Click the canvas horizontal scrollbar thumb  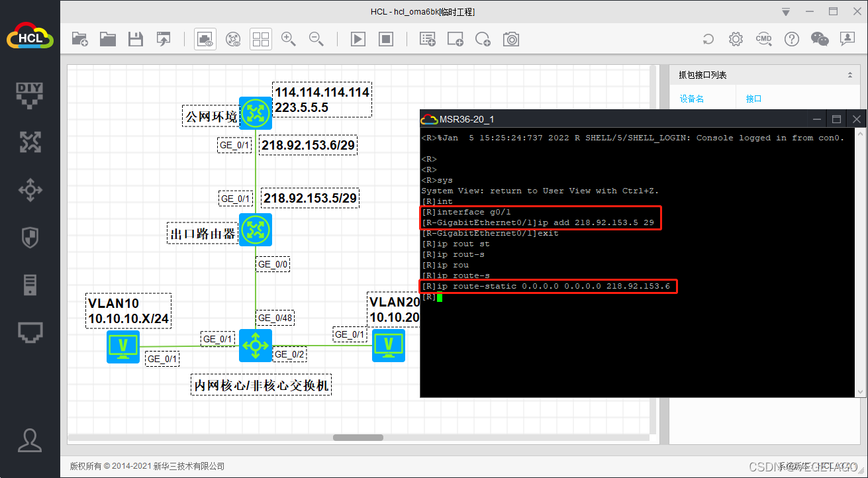point(358,438)
